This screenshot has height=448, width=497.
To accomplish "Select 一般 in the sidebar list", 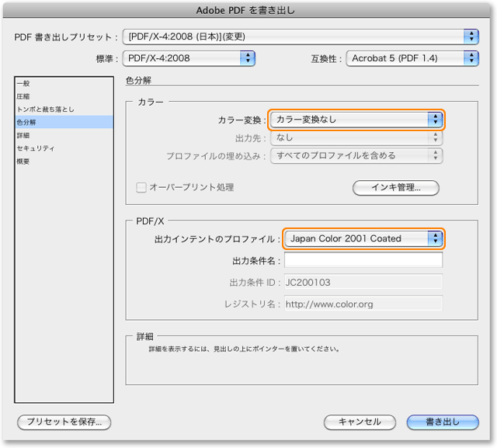I will point(23,82).
